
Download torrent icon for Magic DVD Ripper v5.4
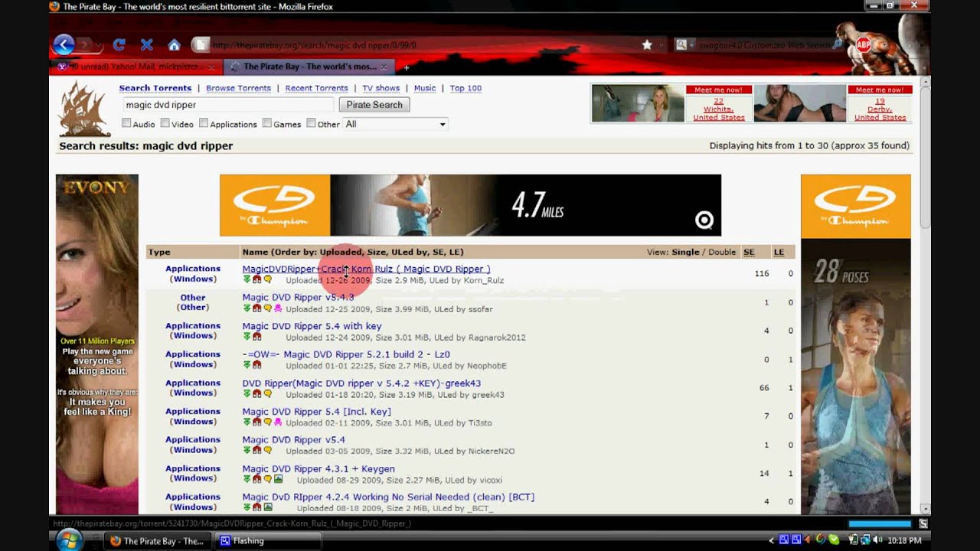click(x=247, y=451)
